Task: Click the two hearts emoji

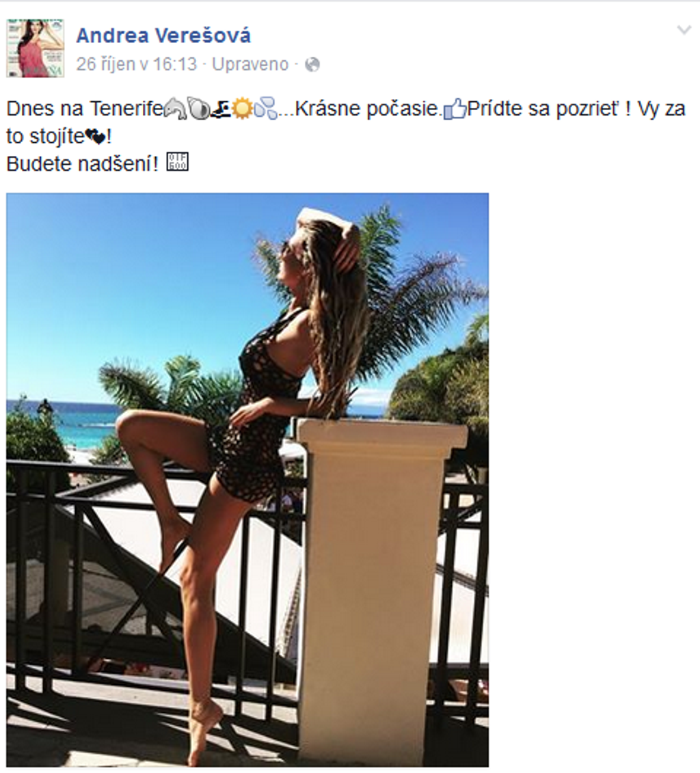Action: pyautogui.click(x=95, y=137)
